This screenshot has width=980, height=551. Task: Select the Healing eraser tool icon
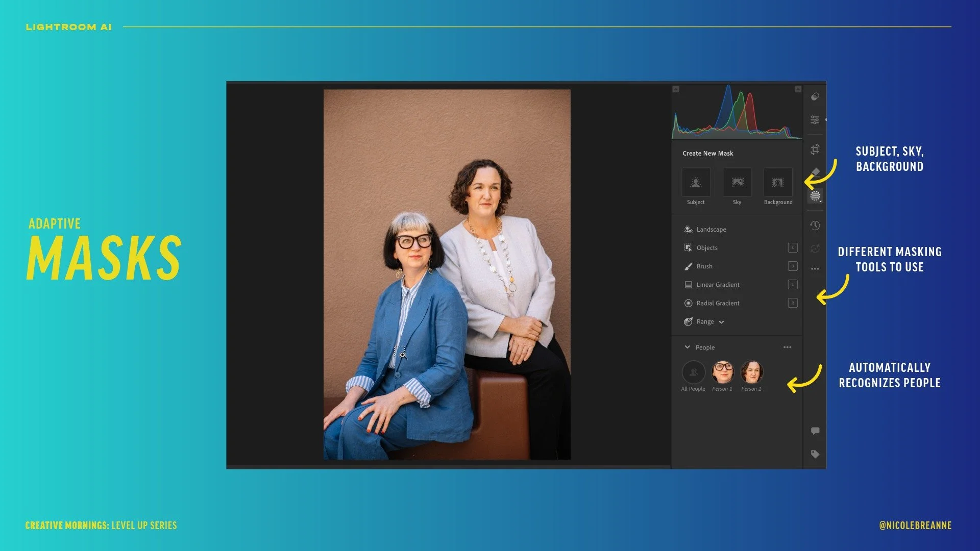[x=815, y=172]
